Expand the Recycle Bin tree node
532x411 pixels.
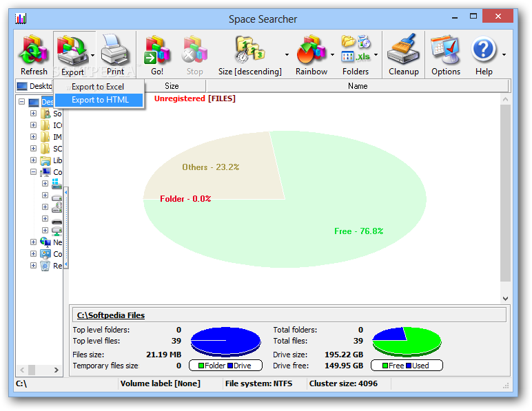point(33,265)
